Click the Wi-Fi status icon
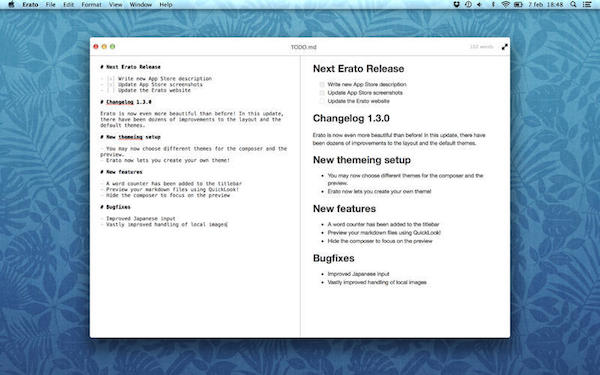 (505, 5)
